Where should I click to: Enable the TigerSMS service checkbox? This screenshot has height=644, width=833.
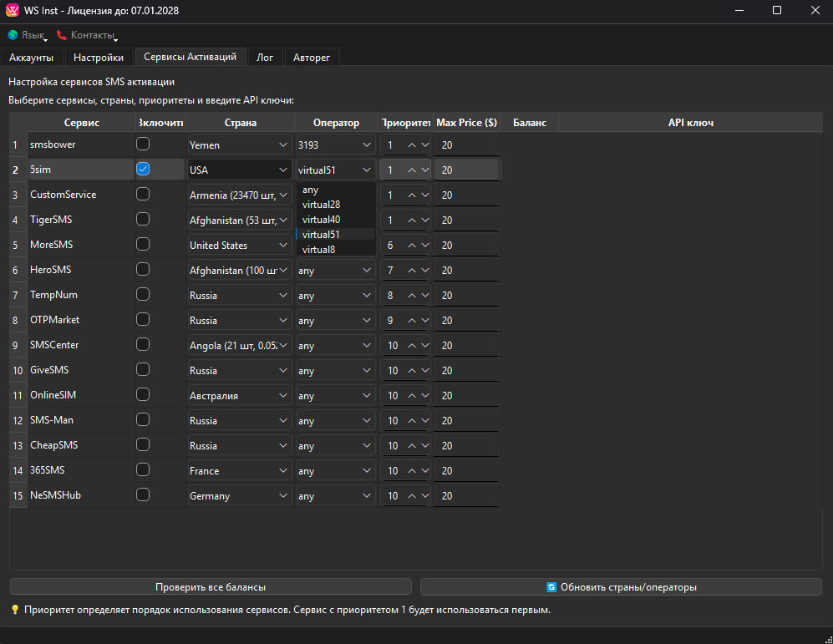point(143,220)
